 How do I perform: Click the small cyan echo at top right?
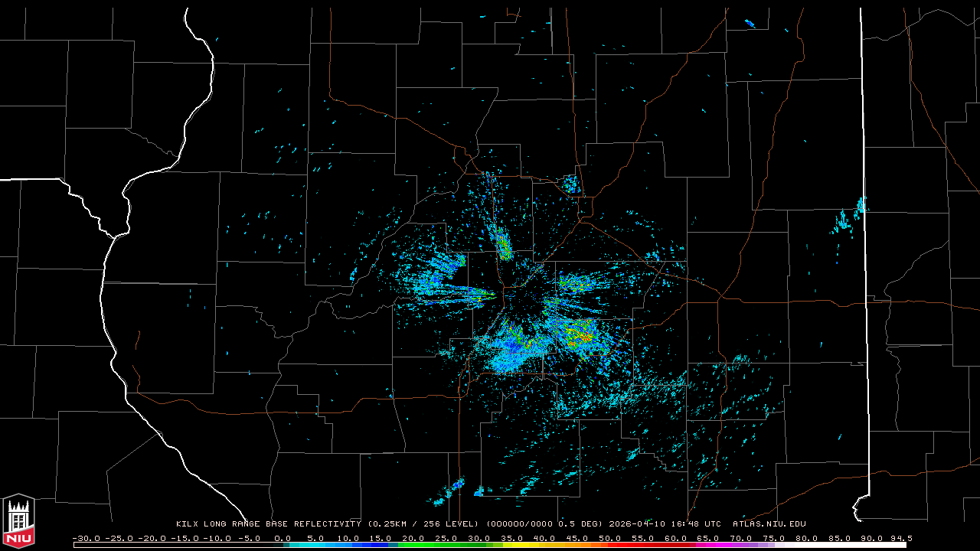(x=750, y=24)
